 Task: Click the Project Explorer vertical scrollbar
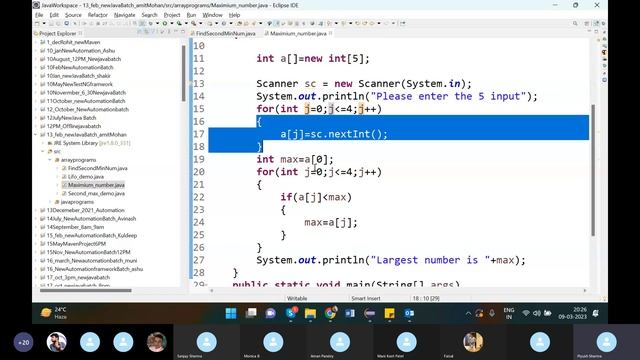click(184, 73)
